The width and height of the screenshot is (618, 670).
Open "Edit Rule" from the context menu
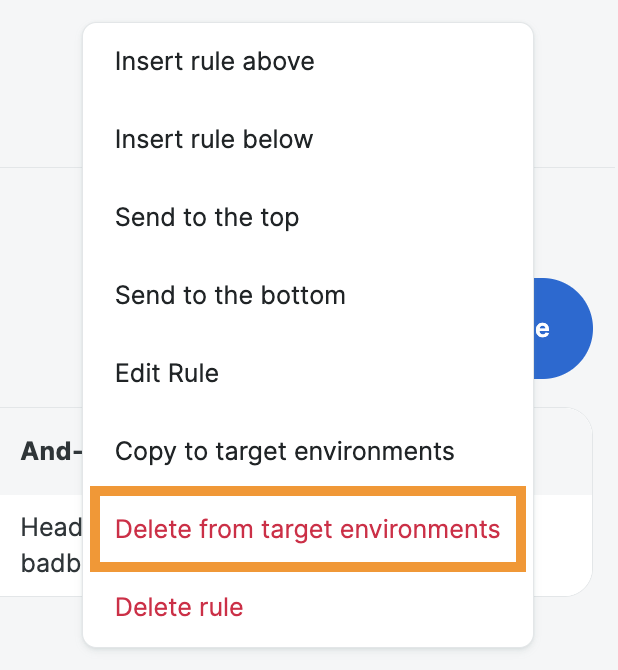pos(167,374)
